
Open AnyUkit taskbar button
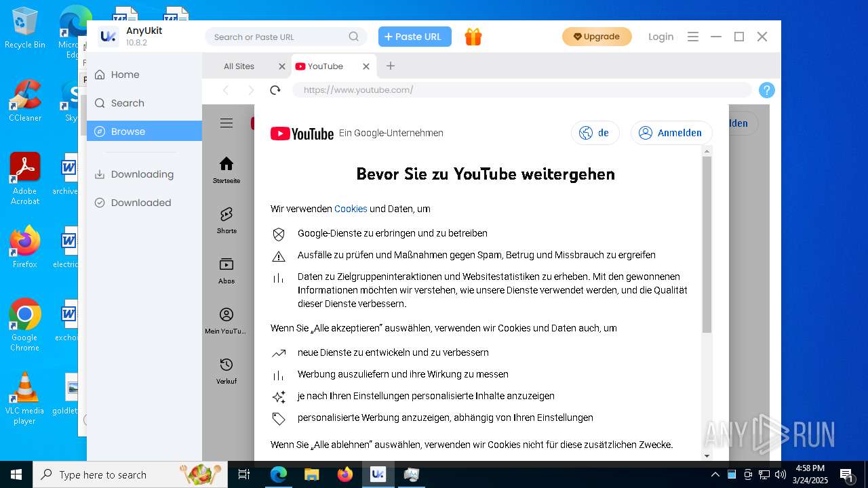tap(378, 474)
